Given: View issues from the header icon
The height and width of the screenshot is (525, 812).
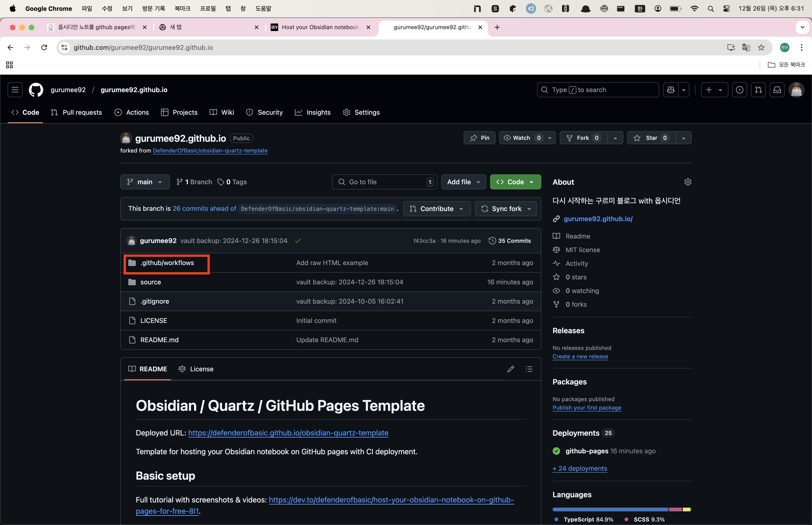Looking at the screenshot, I should click(739, 90).
